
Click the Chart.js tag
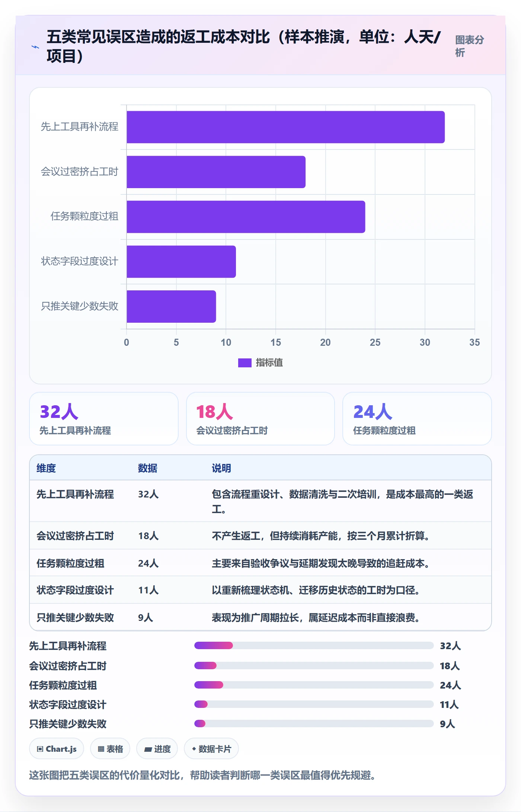click(x=57, y=749)
